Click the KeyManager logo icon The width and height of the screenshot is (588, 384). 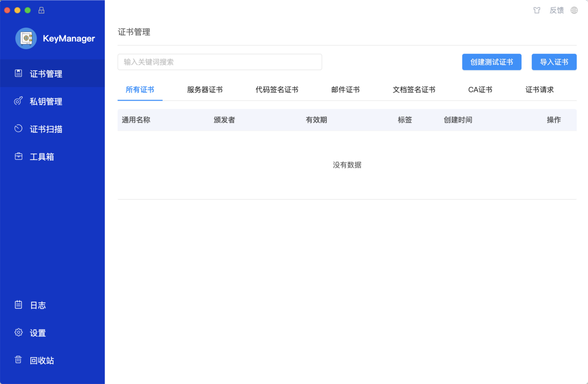pyautogui.click(x=26, y=38)
